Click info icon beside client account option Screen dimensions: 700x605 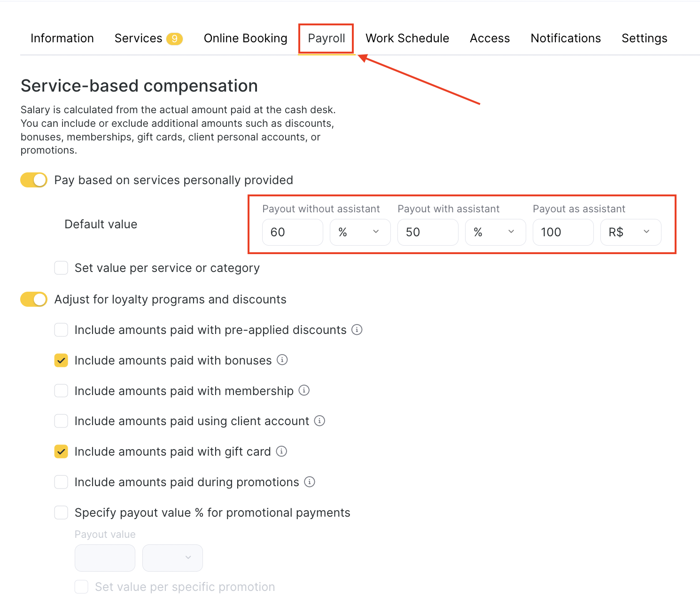coord(319,421)
